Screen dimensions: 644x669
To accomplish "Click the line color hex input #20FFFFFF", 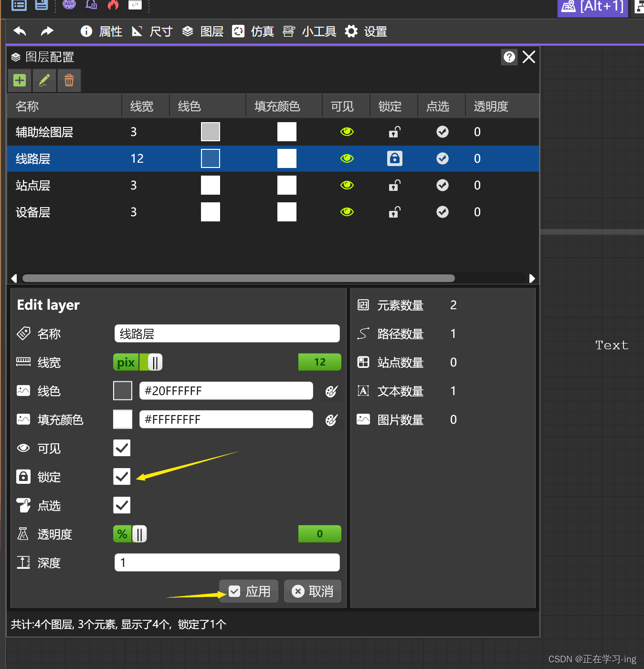I will pos(226,391).
